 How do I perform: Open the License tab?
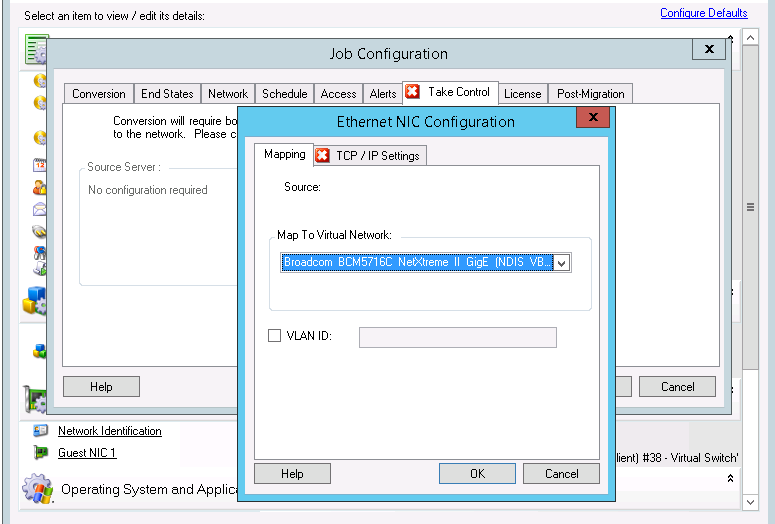click(522, 94)
